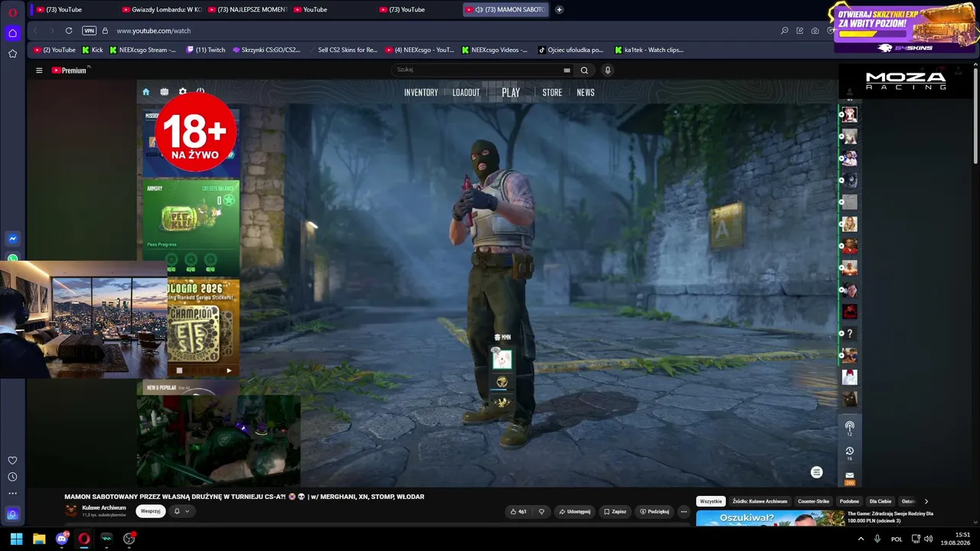Viewport: 980px width, 551px height.
Task: Click Zapisz save button
Action: pos(615,511)
